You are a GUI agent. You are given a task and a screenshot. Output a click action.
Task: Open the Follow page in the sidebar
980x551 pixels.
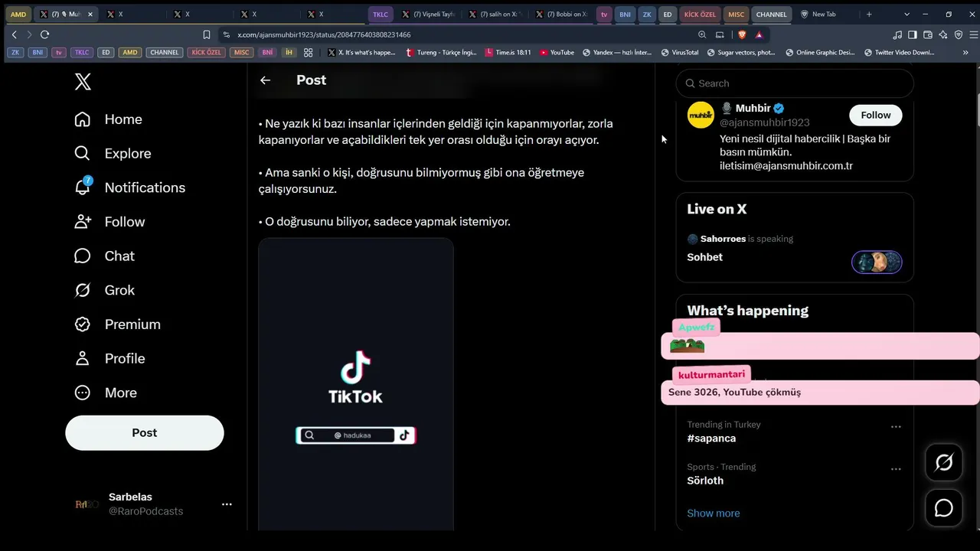109,222
